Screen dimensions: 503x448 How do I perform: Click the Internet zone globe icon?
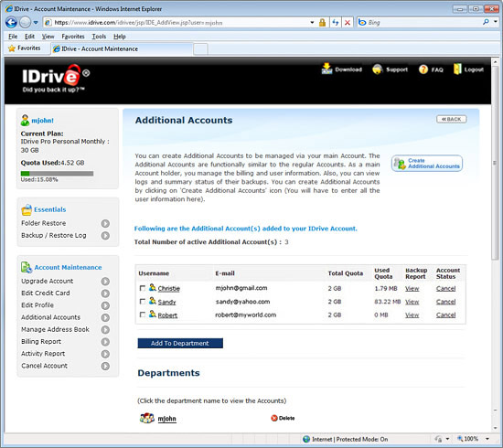click(x=306, y=439)
